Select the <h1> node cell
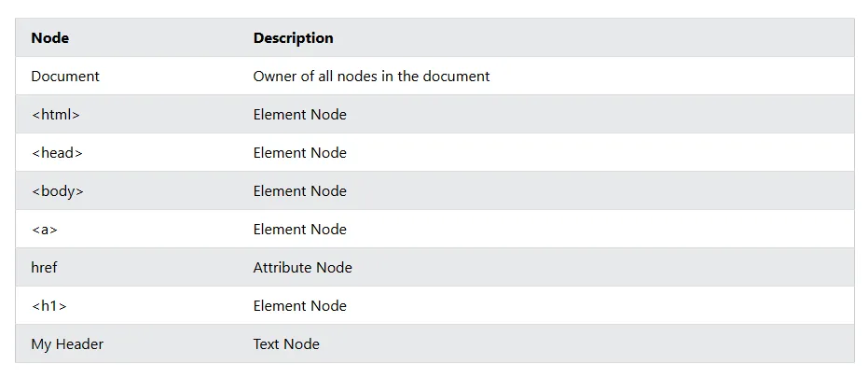868x378 pixels. pyautogui.click(x=48, y=306)
